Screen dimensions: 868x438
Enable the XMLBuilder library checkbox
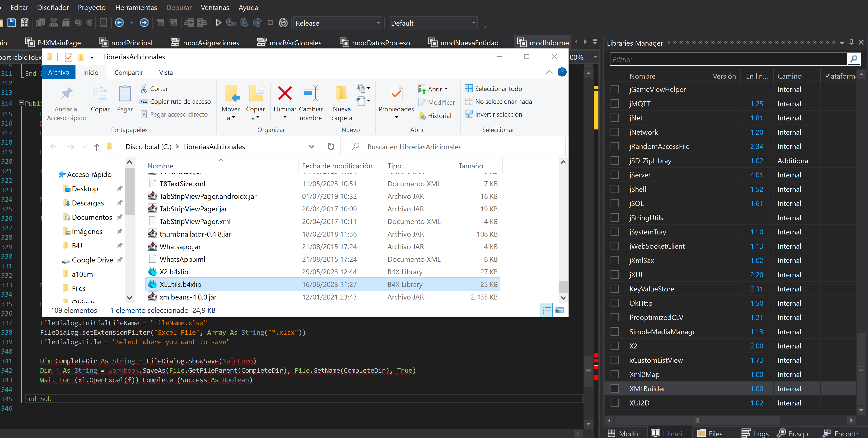coord(615,388)
